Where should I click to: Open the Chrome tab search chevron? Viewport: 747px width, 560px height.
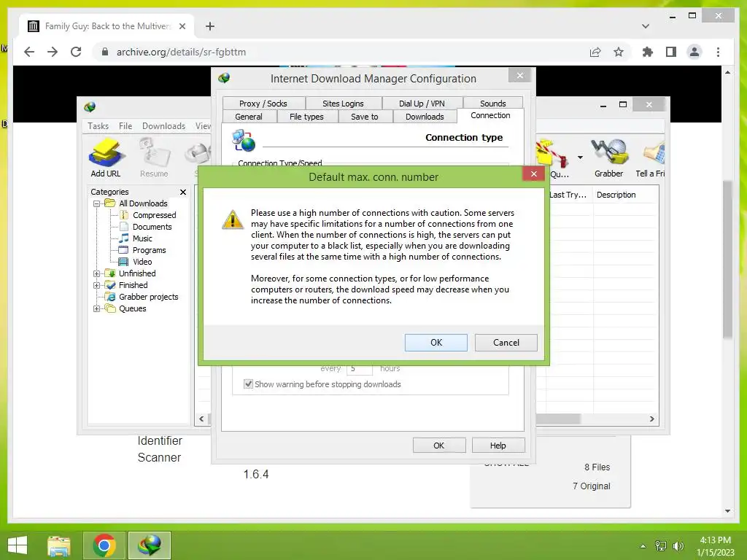click(x=646, y=26)
